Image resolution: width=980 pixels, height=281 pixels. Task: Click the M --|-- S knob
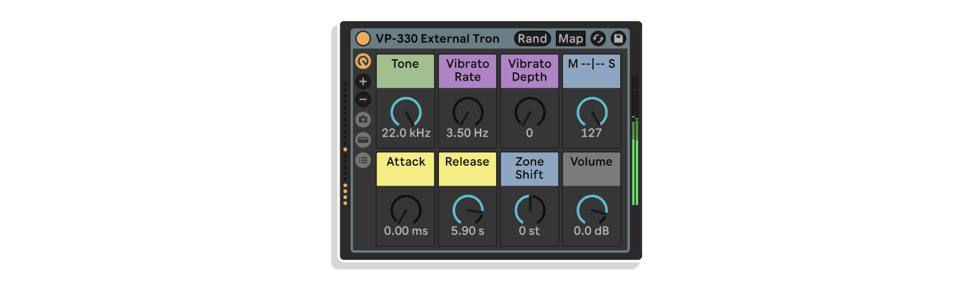pyautogui.click(x=592, y=112)
